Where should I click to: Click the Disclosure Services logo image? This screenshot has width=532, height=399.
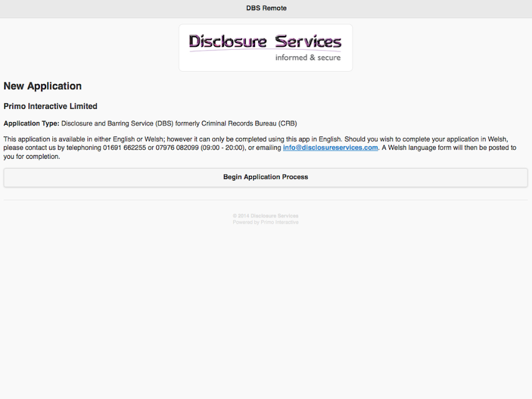(266, 48)
